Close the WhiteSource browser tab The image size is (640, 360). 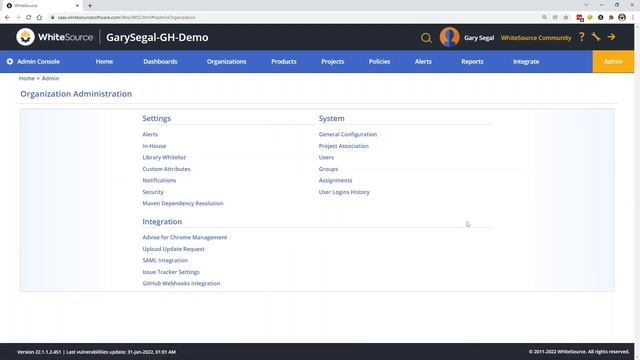77,6
